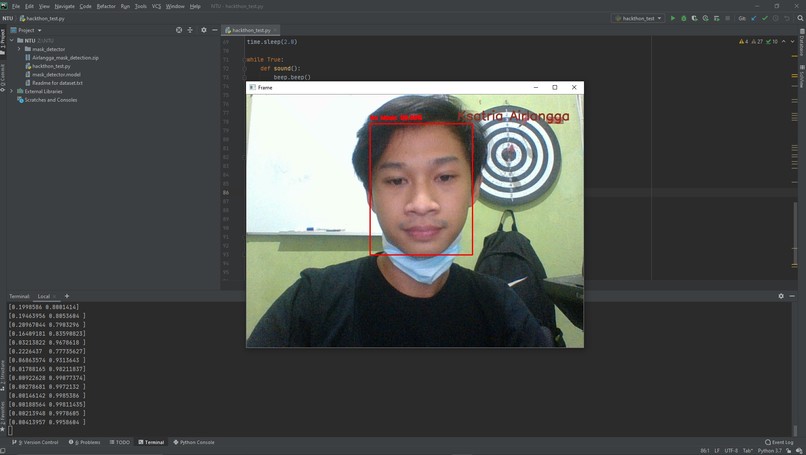Open the Version Control tool window button
Viewport: 806px width, 455px height.
coord(35,442)
